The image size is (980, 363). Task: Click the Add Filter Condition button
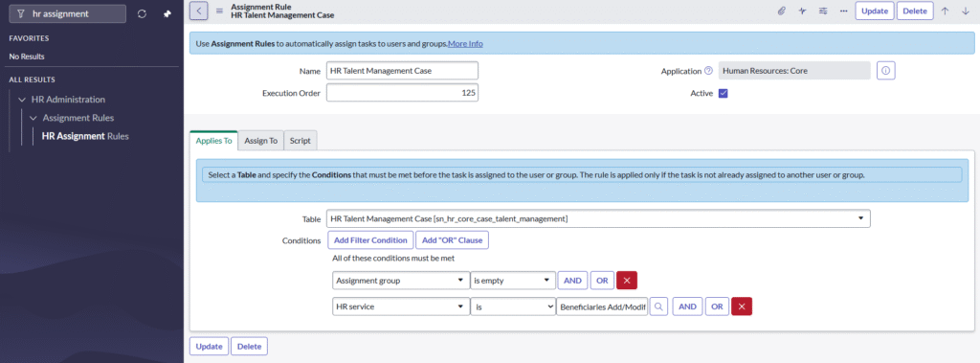tap(370, 240)
